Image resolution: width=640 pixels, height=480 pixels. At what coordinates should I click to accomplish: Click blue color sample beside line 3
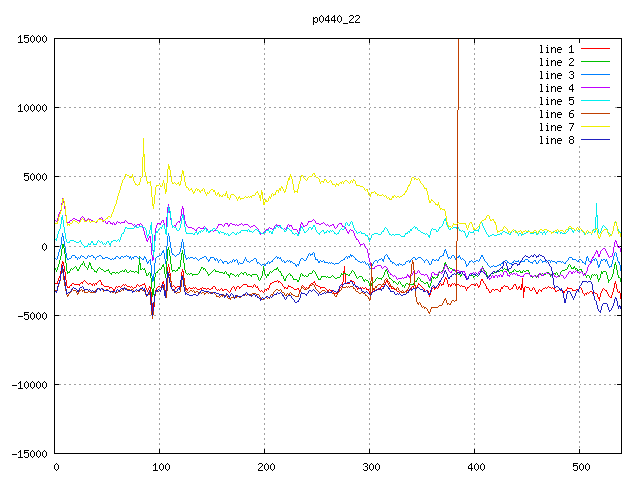tap(596, 75)
